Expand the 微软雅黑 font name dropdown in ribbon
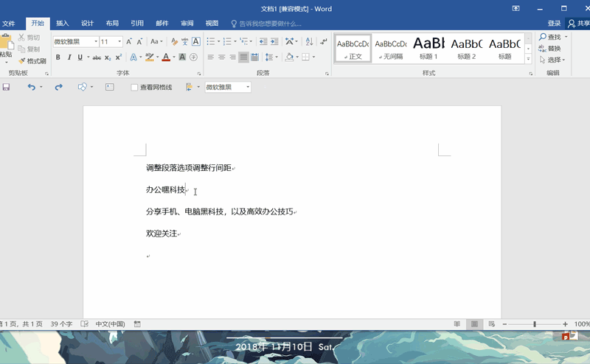Viewport: 590px width, 364px height. pos(95,42)
